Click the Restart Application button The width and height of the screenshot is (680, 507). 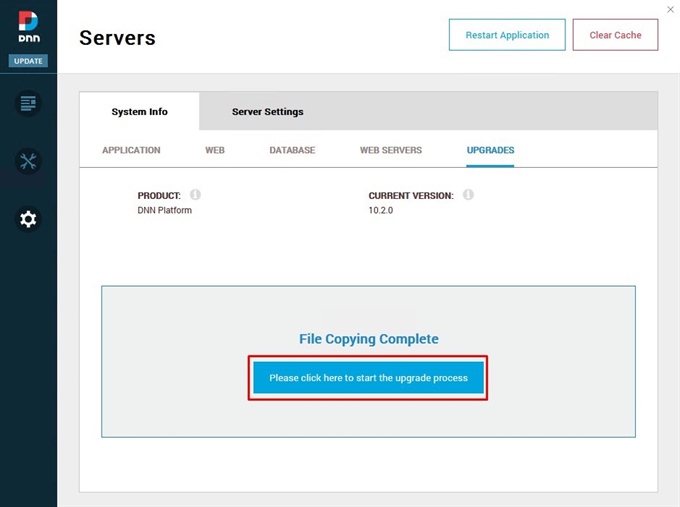[507, 35]
